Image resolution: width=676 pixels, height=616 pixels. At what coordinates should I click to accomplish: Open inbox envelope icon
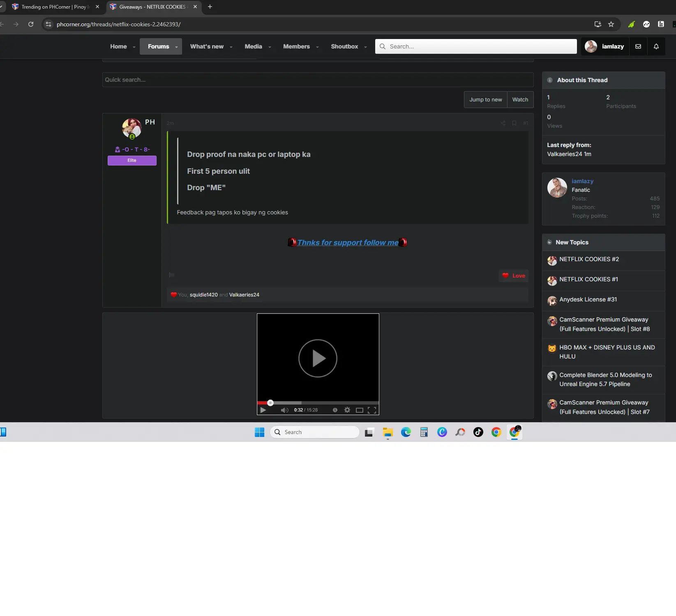(638, 46)
